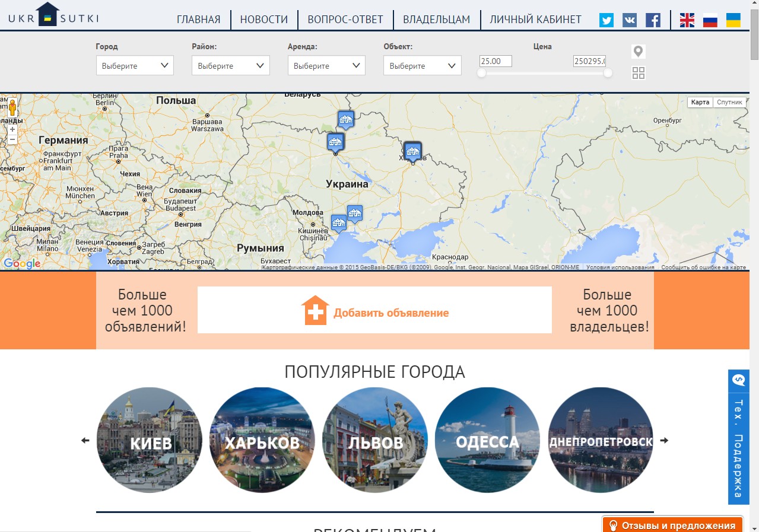The height and width of the screenshot is (532, 759).
Task: Click the northernmost house marker above Kyiv
Action: tap(346, 119)
